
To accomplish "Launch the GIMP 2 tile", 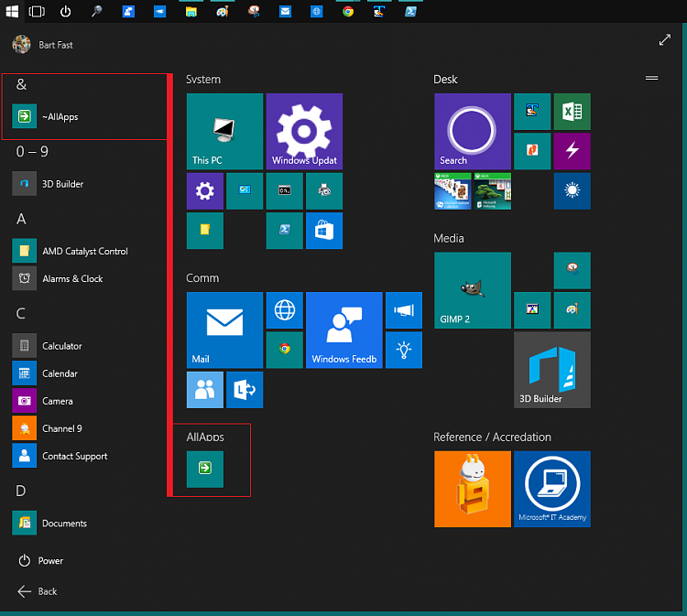I will [473, 290].
